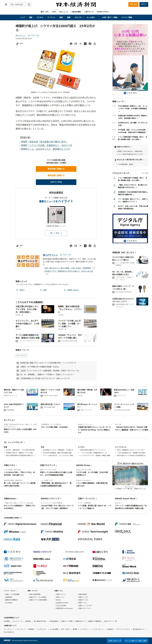
Task: Expand the トップ navigation dropdown
Action: (23, 17)
